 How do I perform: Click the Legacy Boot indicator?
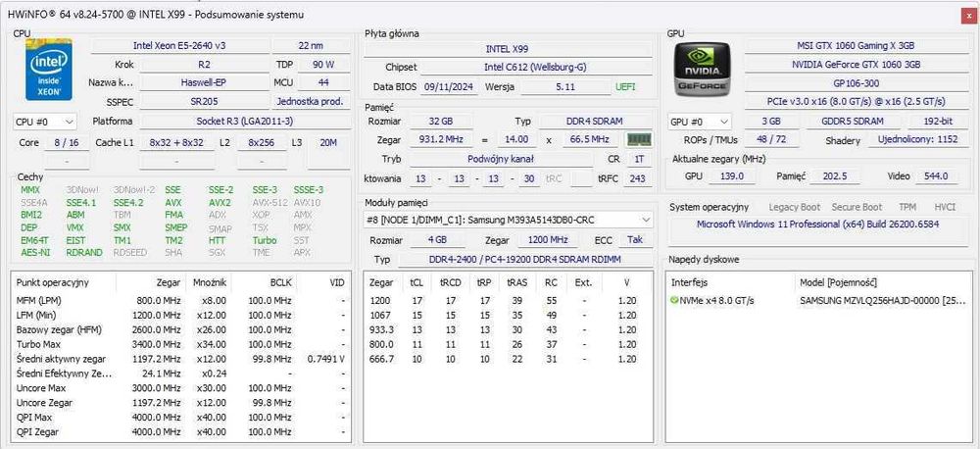coord(795,207)
